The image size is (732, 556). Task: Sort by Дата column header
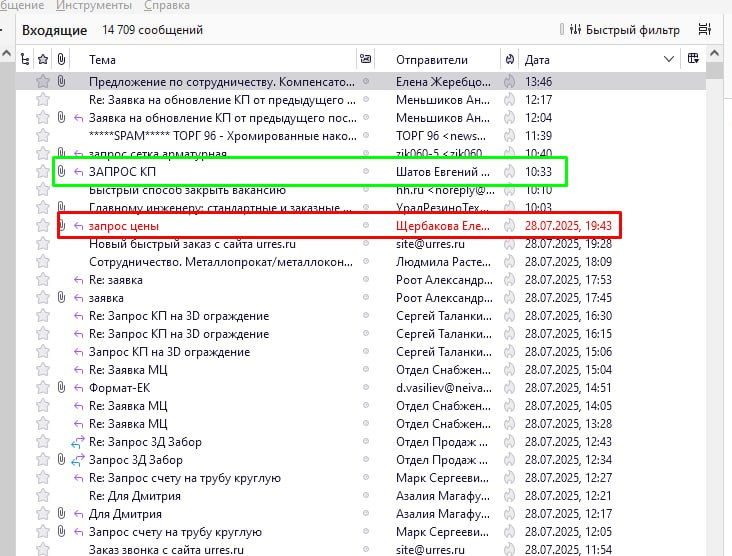point(537,60)
